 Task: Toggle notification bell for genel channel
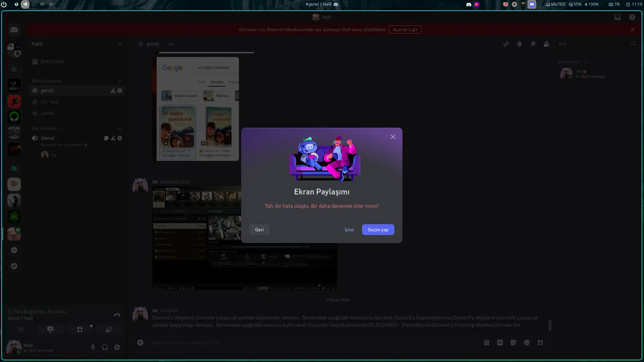point(519,44)
